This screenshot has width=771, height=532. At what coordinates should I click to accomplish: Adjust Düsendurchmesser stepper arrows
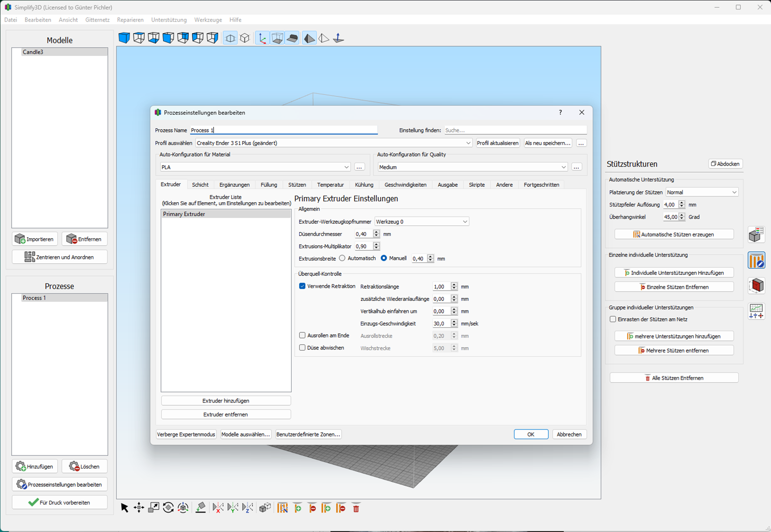pos(376,234)
